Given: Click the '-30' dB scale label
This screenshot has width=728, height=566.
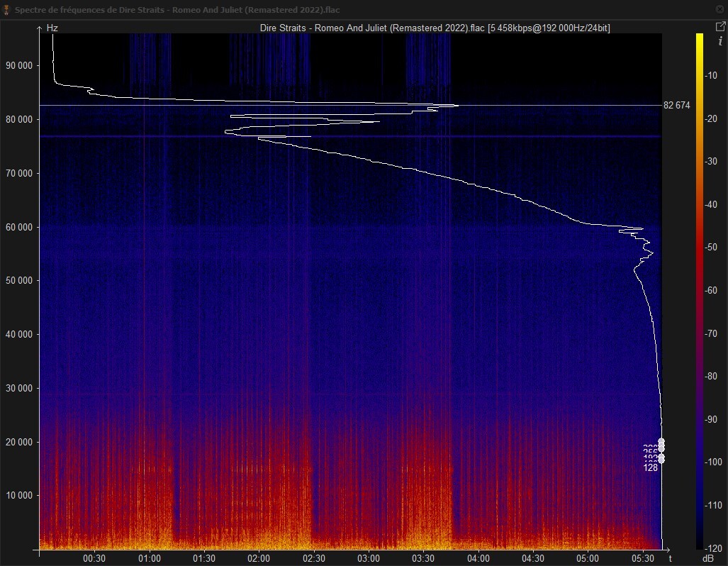Looking at the screenshot, I should pyautogui.click(x=711, y=162).
